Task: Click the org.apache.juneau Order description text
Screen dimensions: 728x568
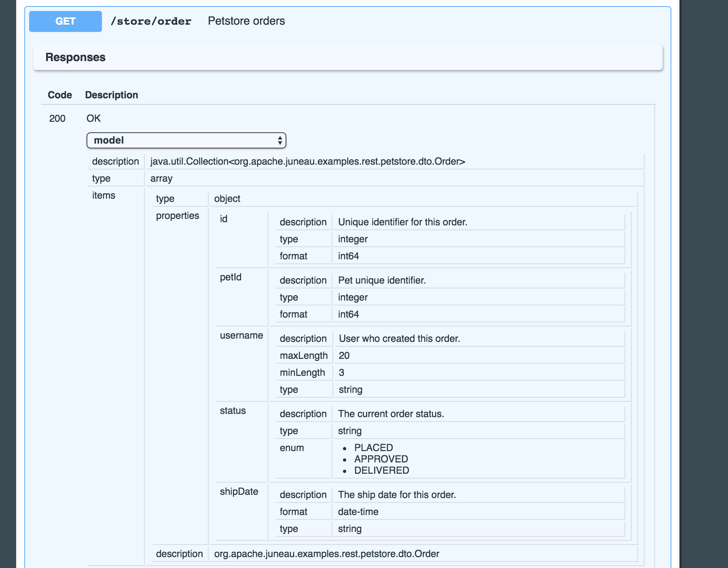Action: (x=326, y=554)
